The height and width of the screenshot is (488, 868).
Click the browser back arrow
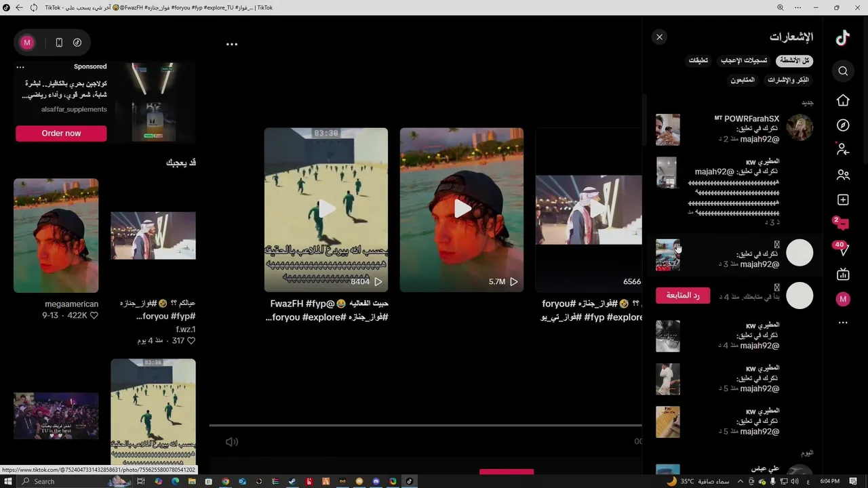pos(18,7)
